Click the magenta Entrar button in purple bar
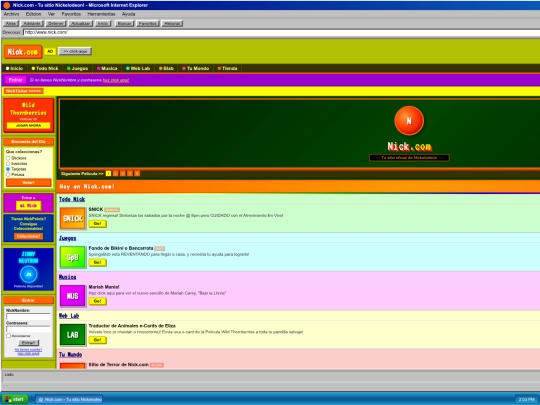The image size is (540, 405). [15, 80]
